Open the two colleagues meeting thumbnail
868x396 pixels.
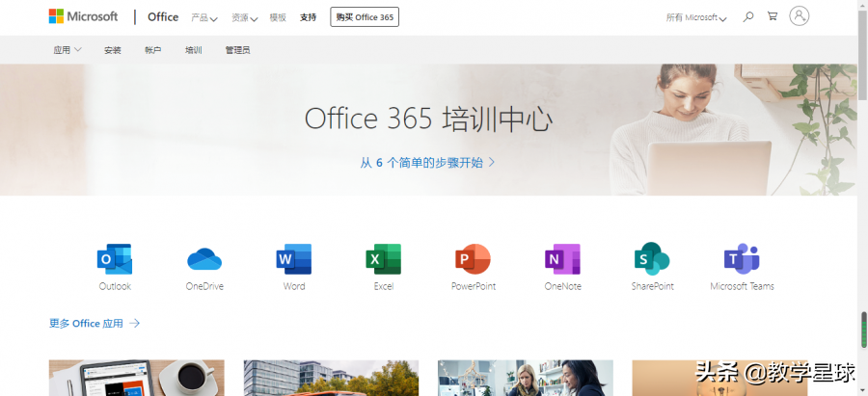526,378
